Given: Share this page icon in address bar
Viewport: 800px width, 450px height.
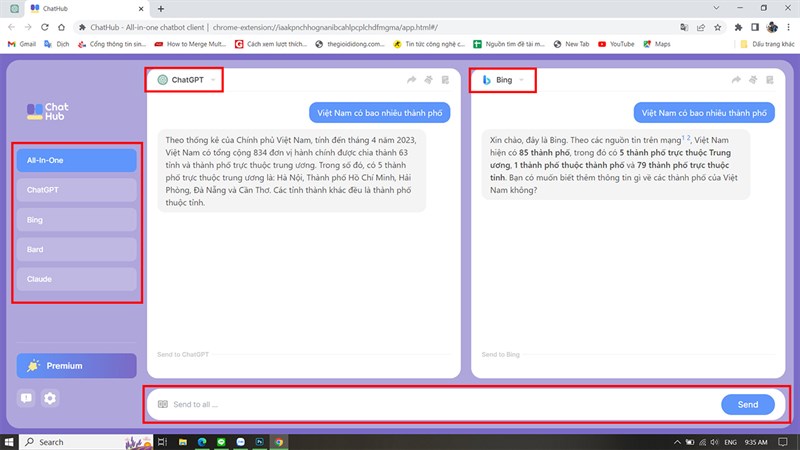Looking at the screenshot, I should pos(701,27).
